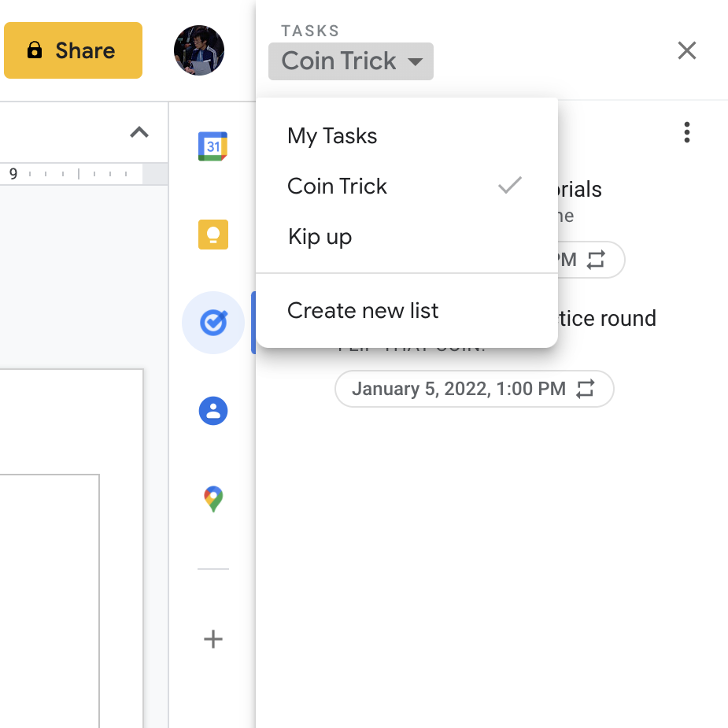The image size is (728, 728).
Task: Hide the menus with the up chevron
Action: pos(139,132)
